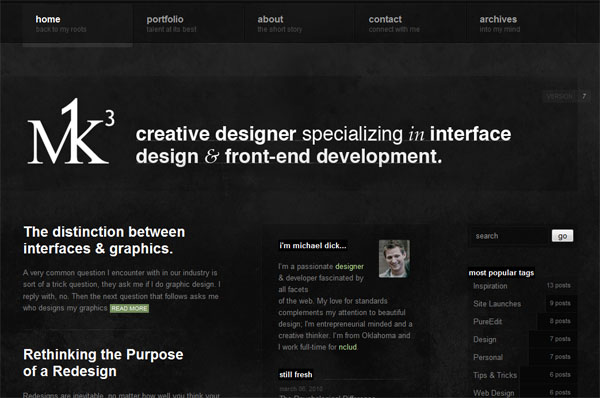Select the Site Launches tag
This screenshot has height=398, width=600.
click(497, 304)
